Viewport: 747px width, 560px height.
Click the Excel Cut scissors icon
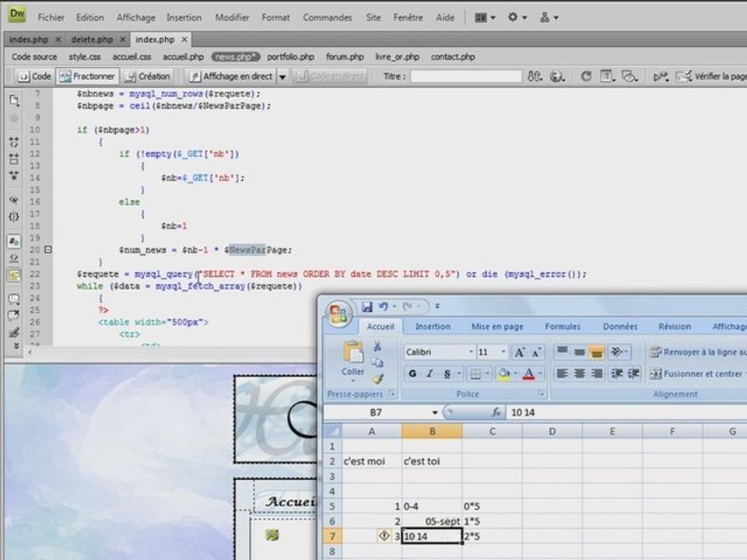point(377,346)
